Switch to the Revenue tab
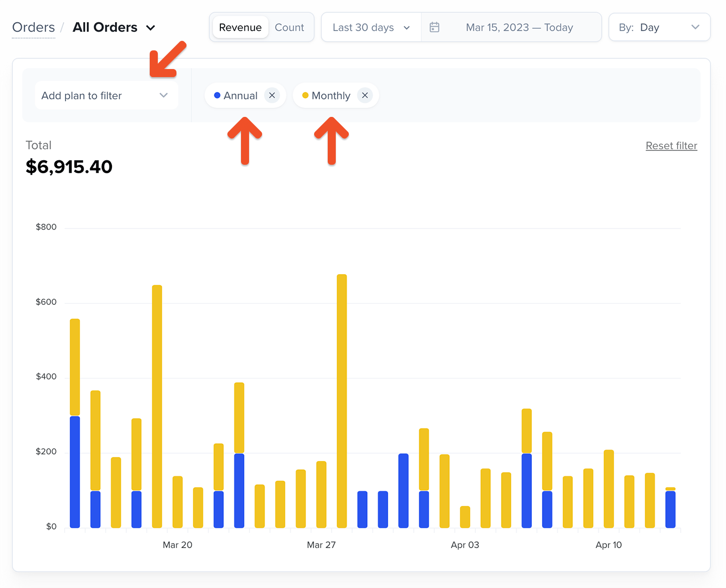Viewport: 726px width, 588px height. click(240, 27)
